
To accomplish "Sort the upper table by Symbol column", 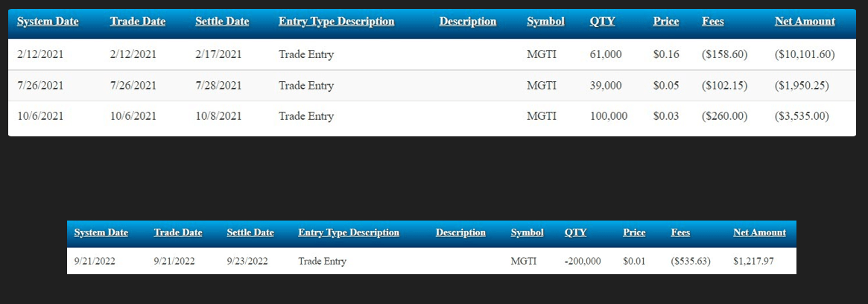I will pos(545,22).
